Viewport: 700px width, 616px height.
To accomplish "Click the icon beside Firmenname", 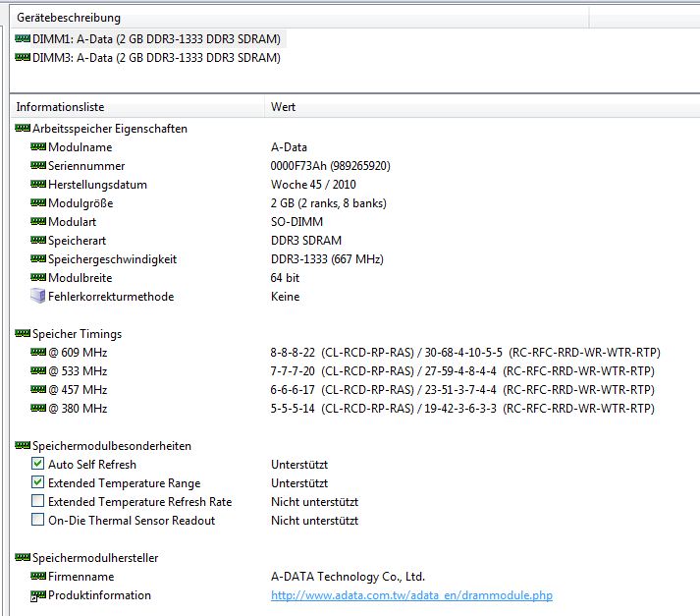I will pyautogui.click(x=38, y=576).
